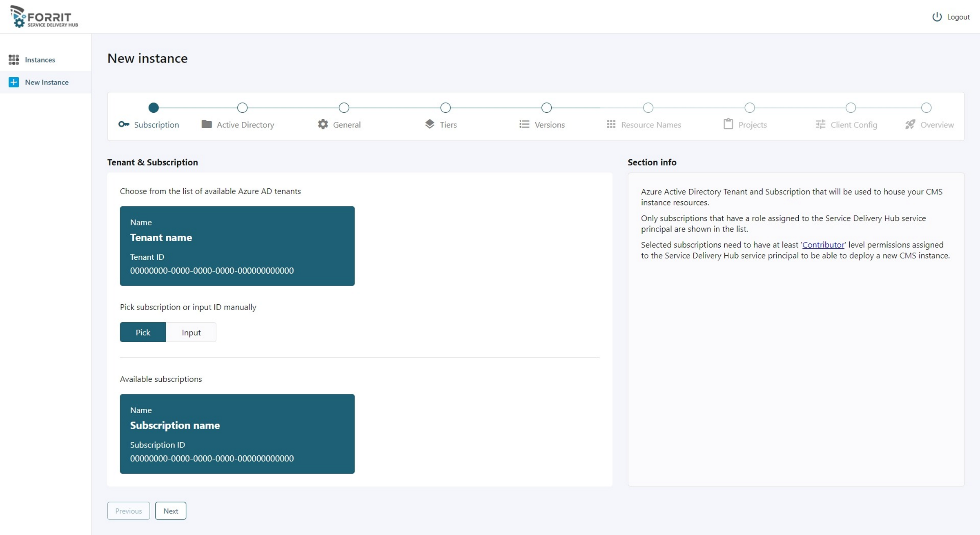980x535 pixels.
Task: Click the Active Directory folder icon
Action: 207,124
